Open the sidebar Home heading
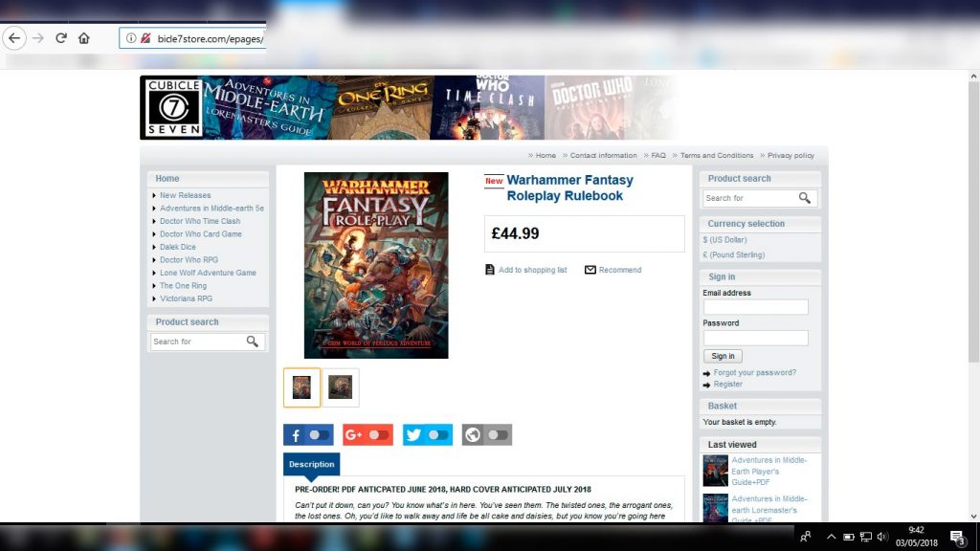 tap(167, 179)
